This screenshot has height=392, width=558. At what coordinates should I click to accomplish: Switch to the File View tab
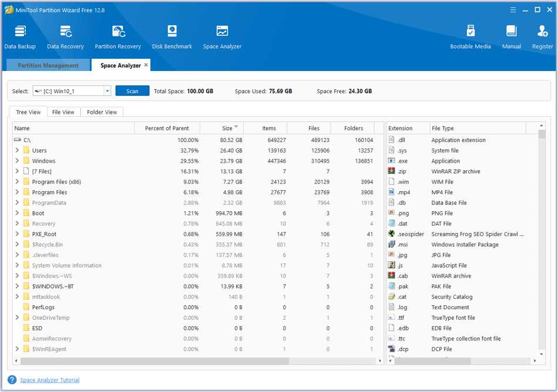coord(63,112)
